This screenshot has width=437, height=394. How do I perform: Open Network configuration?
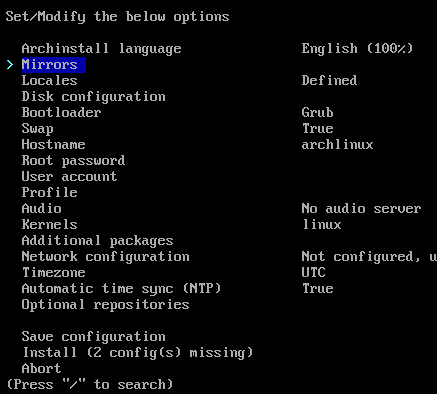(x=106, y=257)
